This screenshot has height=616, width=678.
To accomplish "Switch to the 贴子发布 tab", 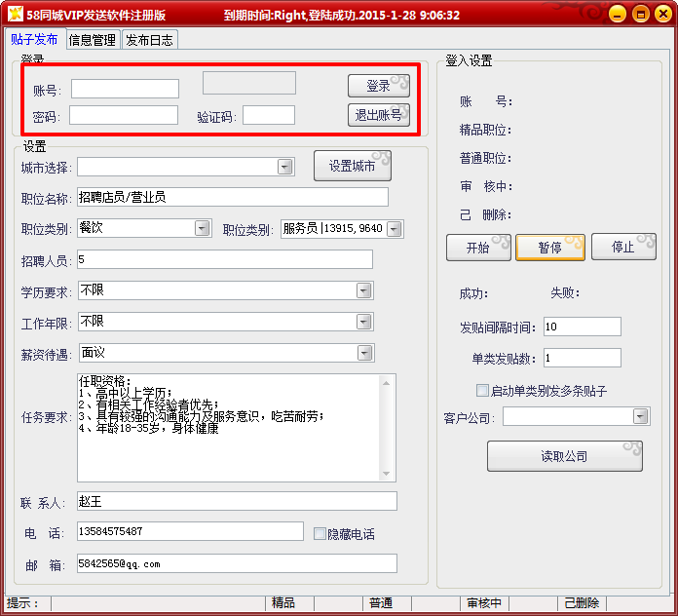I will click(35, 39).
